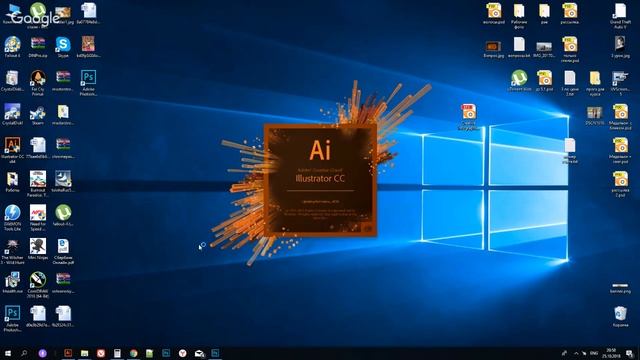Open the Работа folder on the desktop
Image resolution: width=640 pixels, height=360 pixels.
click(x=12, y=182)
